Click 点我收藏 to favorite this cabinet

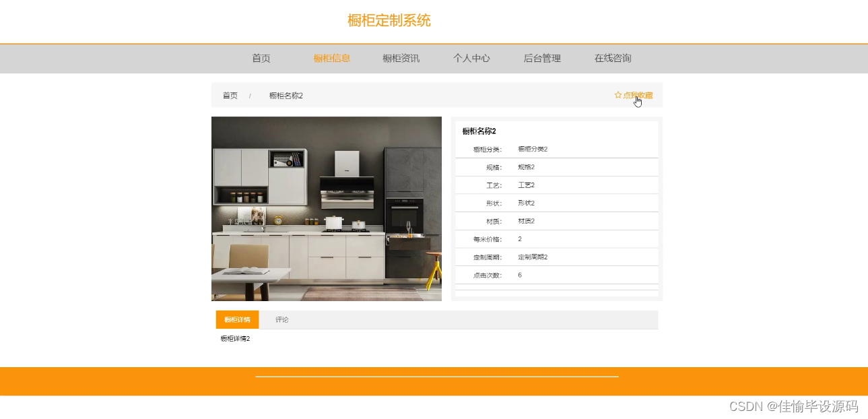pos(637,95)
